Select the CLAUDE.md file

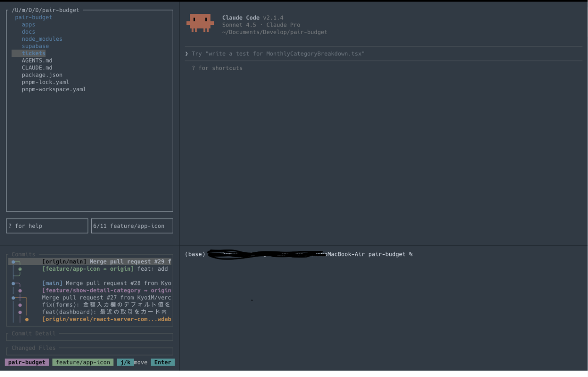[37, 68]
